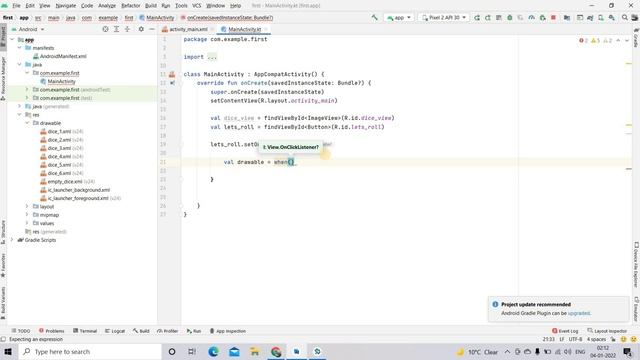640x360 pixels.
Task: Toggle the Device File Explorer side tab
Action: point(636,265)
